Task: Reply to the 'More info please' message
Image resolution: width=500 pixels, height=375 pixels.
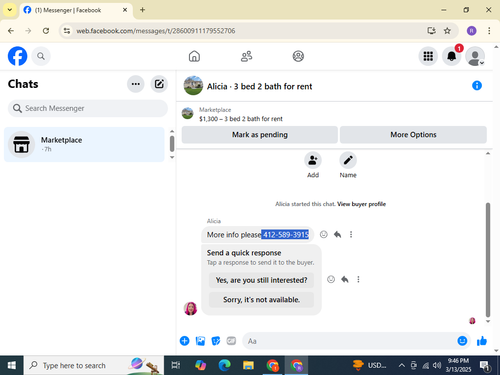Action: [x=337, y=234]
